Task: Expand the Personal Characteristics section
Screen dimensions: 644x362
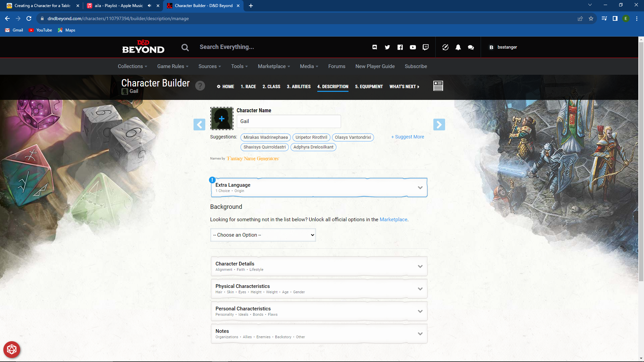Action: 319,311
